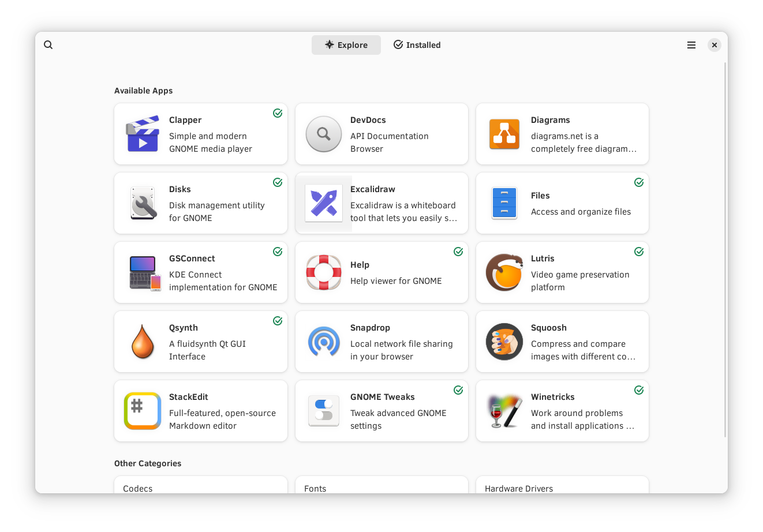The image size is (763, 532).
Task: Open the hamburger main menu
Action: pyautogui.click(x=691, y=45)
